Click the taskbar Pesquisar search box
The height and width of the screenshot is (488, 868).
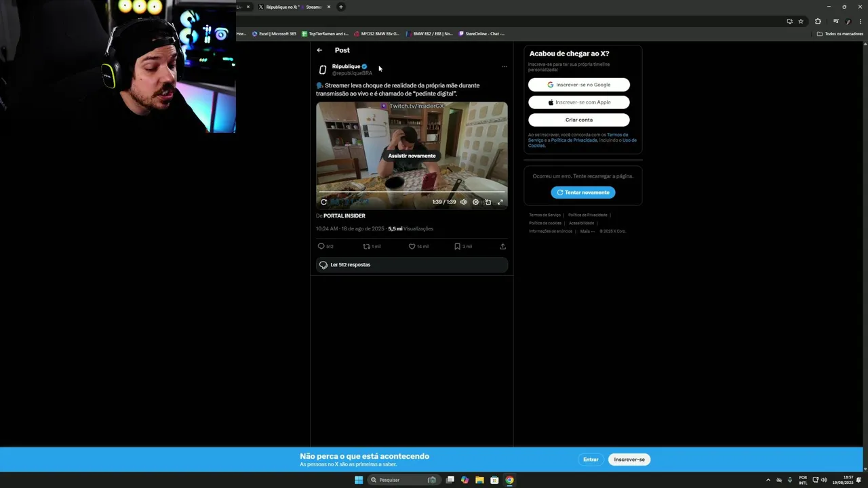pos(403,480)
